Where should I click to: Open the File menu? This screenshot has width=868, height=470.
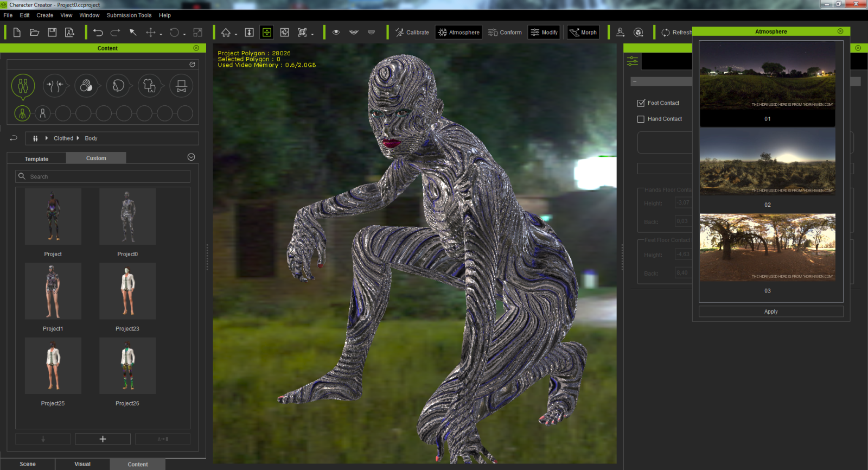8,15
